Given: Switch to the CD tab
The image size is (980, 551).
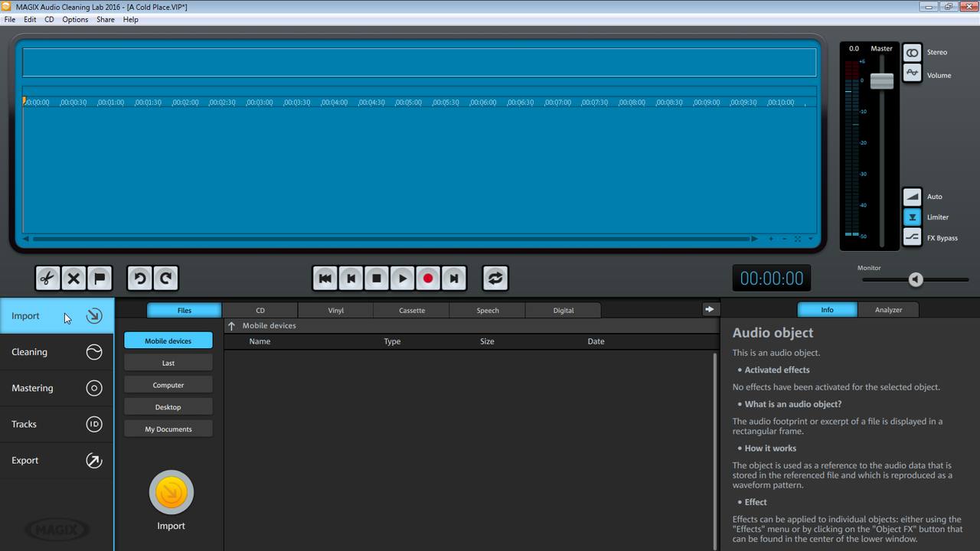Looking at the screenshot, I should click(260, 311).
